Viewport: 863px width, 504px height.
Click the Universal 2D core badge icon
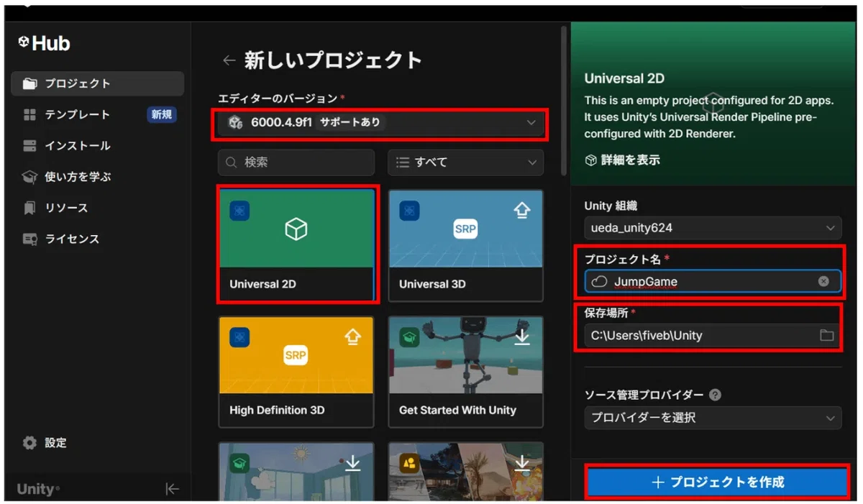point(239,211)
